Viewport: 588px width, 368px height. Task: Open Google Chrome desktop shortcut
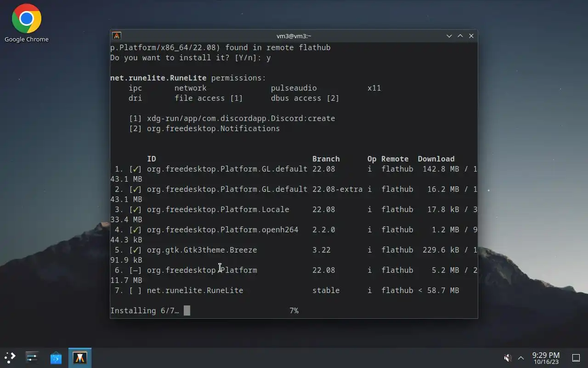27,23
